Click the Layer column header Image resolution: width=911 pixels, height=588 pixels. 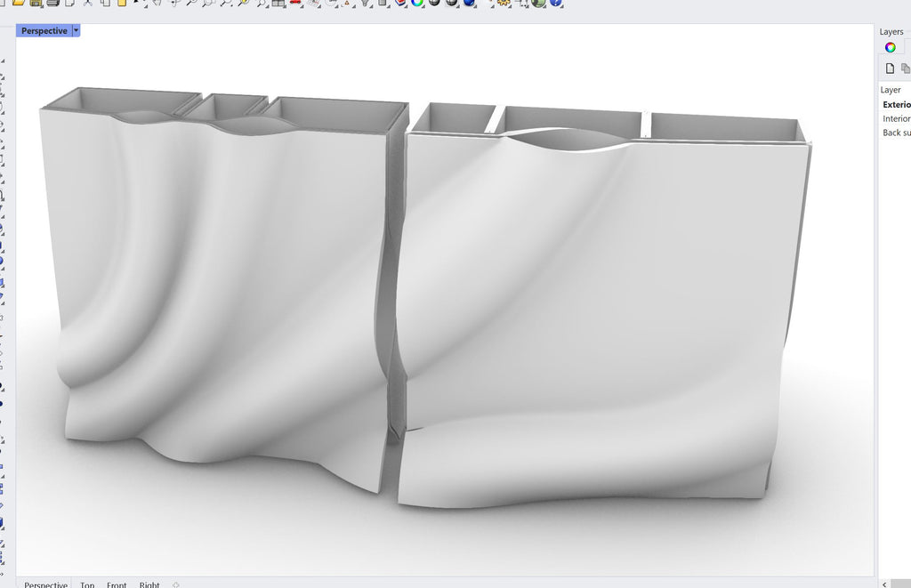click(x=891, y=90)
